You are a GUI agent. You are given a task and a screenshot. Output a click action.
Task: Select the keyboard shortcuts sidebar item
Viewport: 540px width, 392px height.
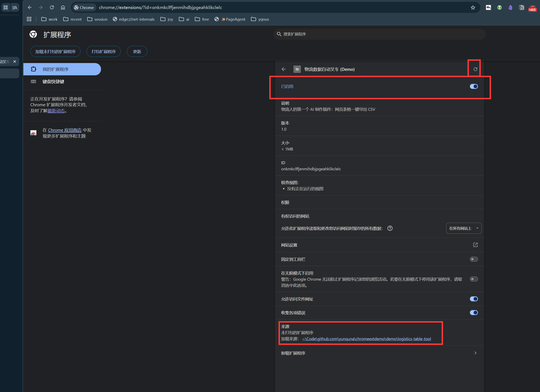53,82
